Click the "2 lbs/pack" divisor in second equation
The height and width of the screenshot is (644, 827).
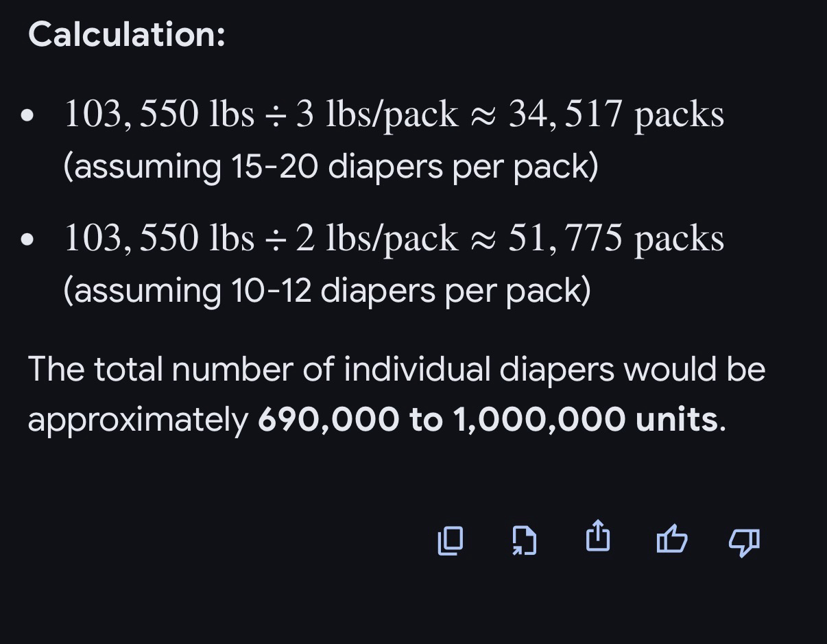tap(376, 238)
